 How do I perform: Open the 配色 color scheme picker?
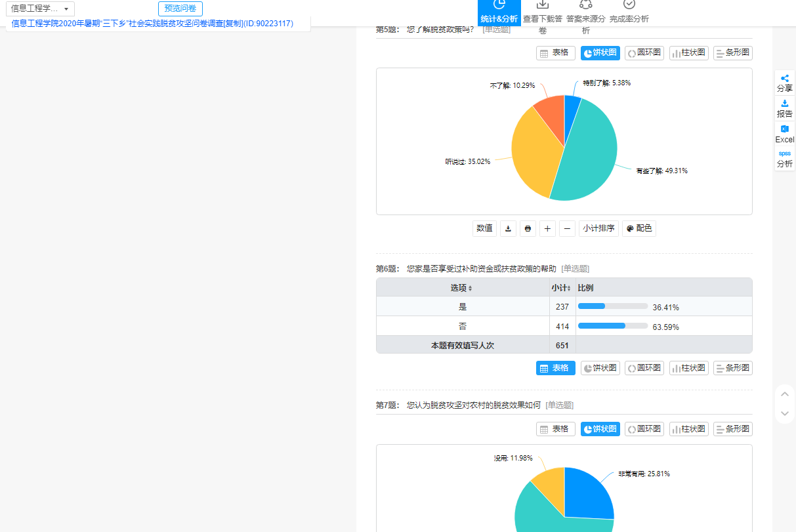tap(639, 228)
